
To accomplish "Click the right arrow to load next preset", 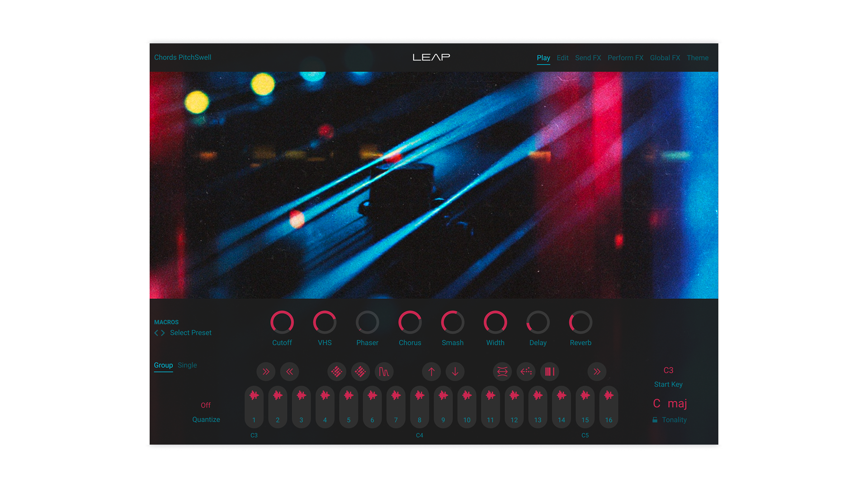I will [163, 333].
